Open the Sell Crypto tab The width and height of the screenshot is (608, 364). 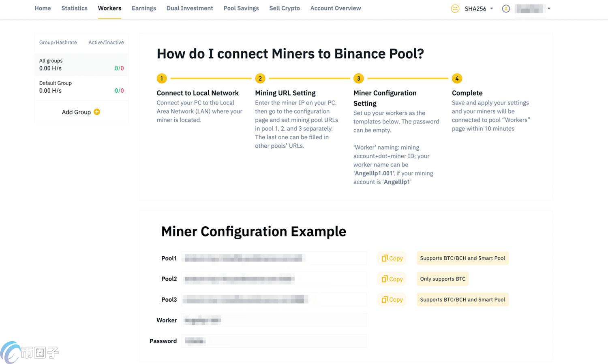(x=285, y=8)
